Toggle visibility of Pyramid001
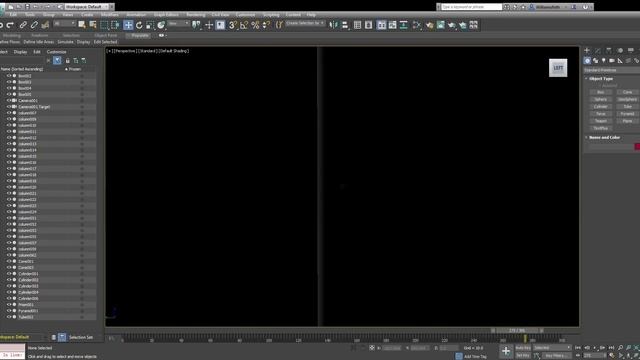Viewport: 640px width, 360px height. tap(9, 311)
